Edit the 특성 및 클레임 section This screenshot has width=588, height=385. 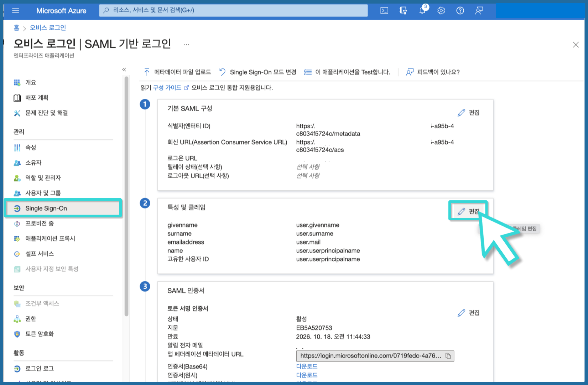pyautogui.click(x=469, y=211)
